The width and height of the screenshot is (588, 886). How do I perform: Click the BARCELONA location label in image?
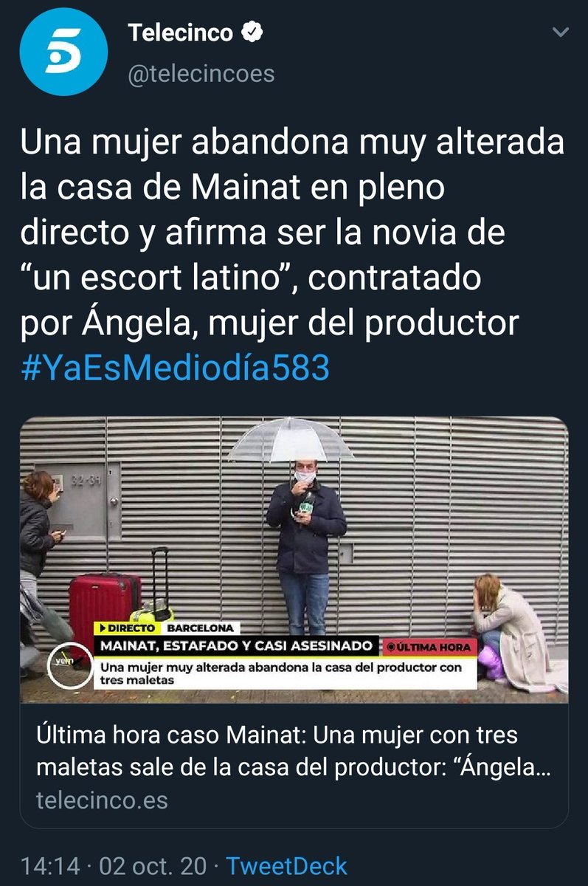(198, 628)
